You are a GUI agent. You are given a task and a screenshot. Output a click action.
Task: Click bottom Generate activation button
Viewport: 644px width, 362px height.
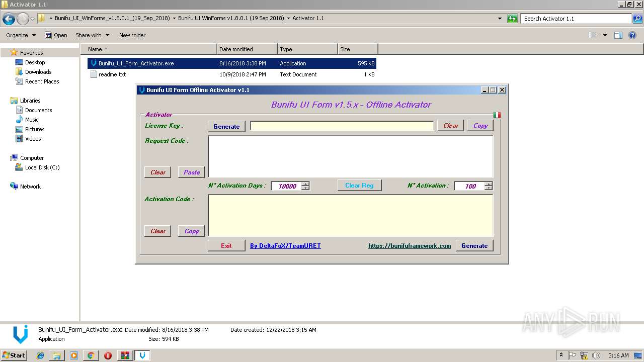coord(474,245)
